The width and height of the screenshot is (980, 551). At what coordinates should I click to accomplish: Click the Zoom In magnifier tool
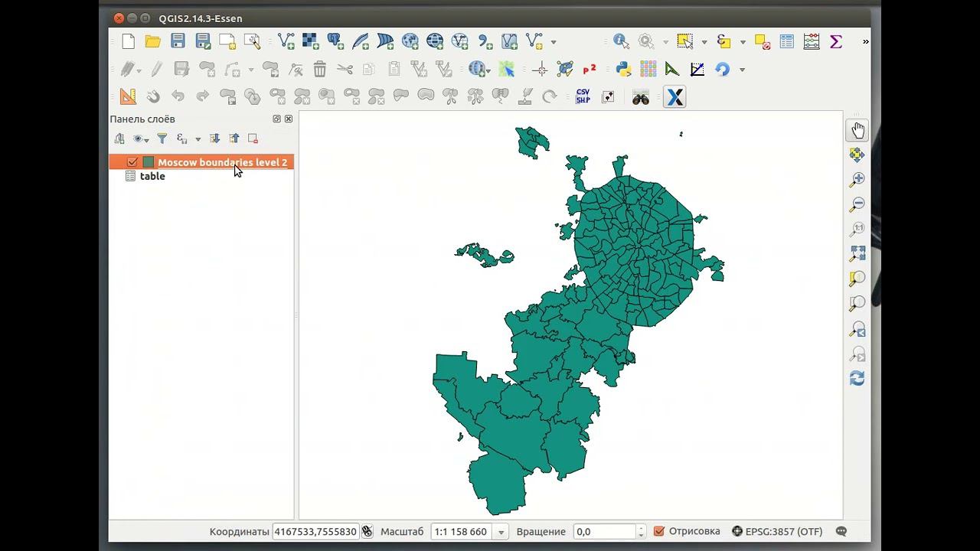point(857,180)
